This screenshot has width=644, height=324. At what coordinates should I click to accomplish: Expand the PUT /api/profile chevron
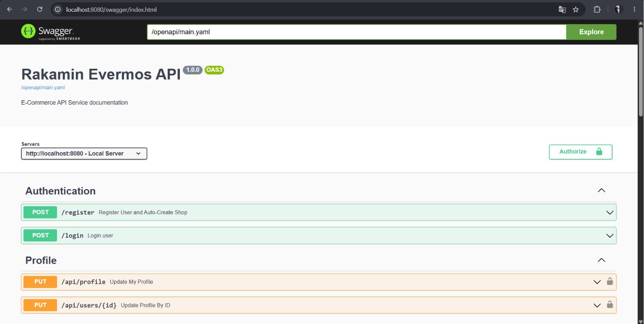pos(597,282)
